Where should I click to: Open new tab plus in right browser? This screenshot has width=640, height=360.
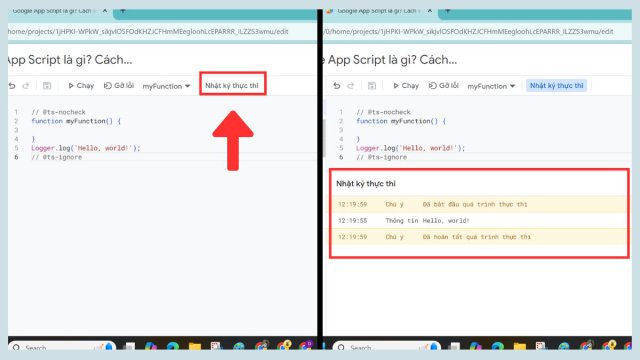(x=447, y=11)
